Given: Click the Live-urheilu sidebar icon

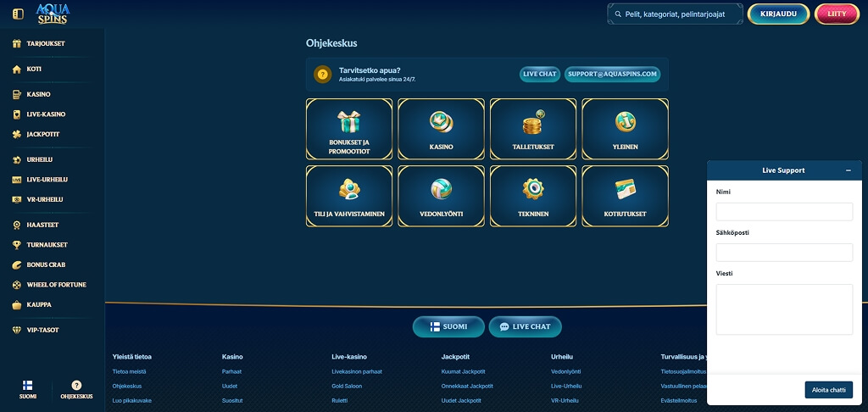Looking at the screenshot, I should point(17,180).
